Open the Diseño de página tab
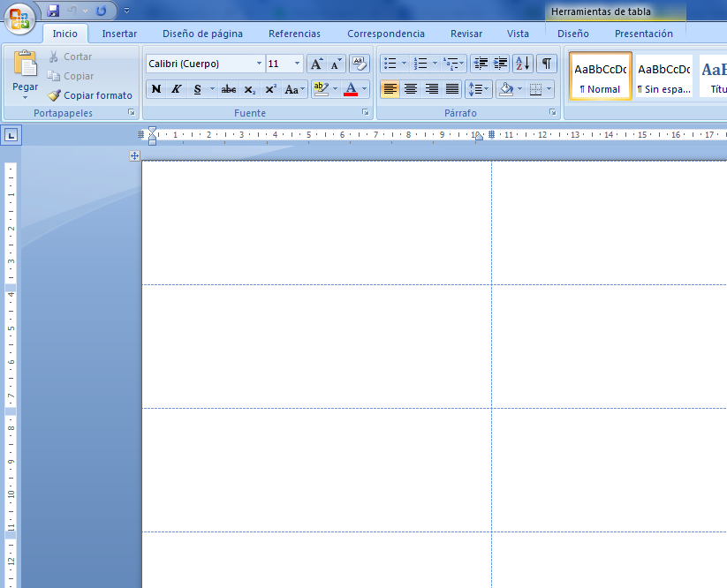Screen dimensions: 727x588 tap(202, 34)
